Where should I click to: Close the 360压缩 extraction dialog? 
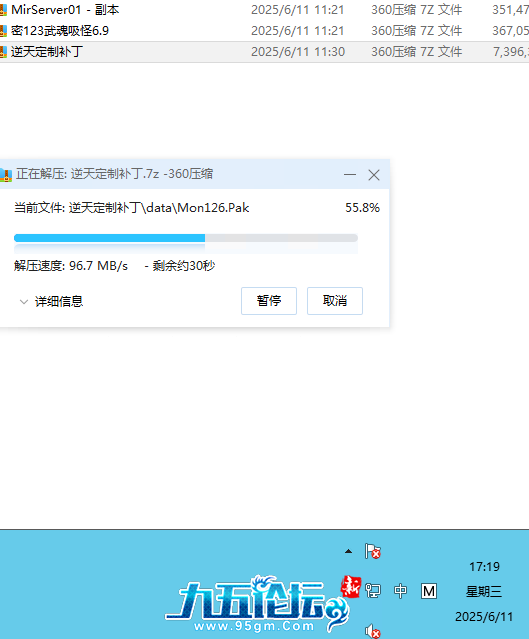(x=374, y=175)
